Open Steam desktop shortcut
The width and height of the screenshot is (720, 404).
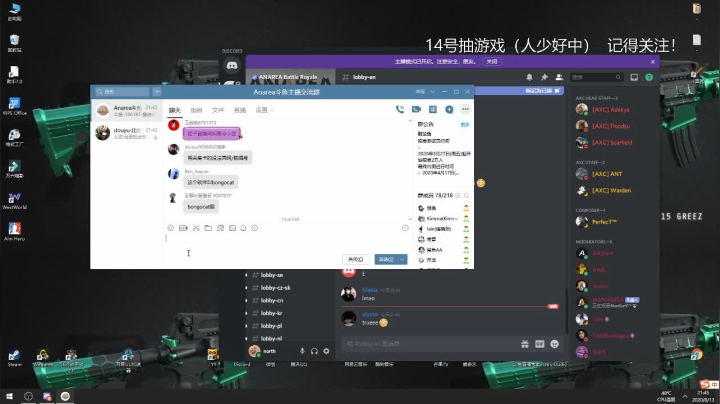(x=14, y=358)
